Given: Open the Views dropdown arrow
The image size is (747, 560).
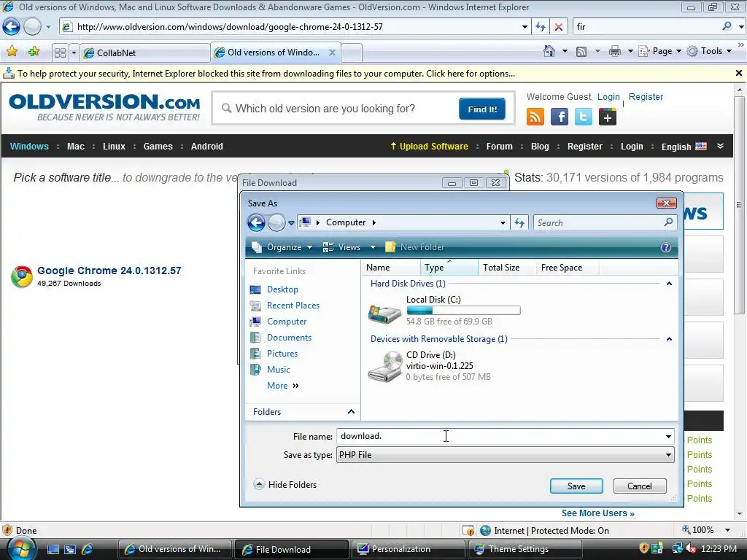Looking at the screenshot, I should 373,247.
